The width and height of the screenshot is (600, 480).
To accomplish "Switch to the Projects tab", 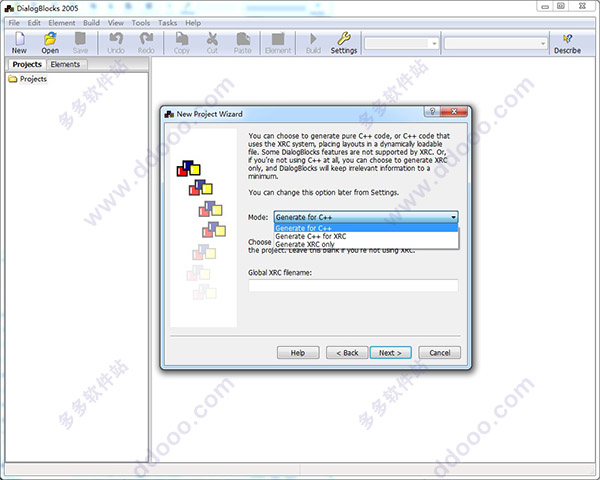I will click(x=27, y=64).
